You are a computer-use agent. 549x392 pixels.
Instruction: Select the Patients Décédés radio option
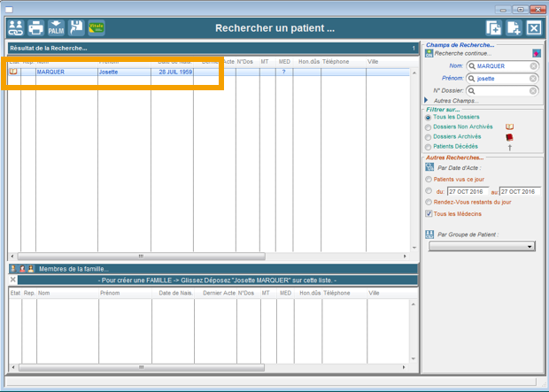pyautogui.click(x=429, y=147)
